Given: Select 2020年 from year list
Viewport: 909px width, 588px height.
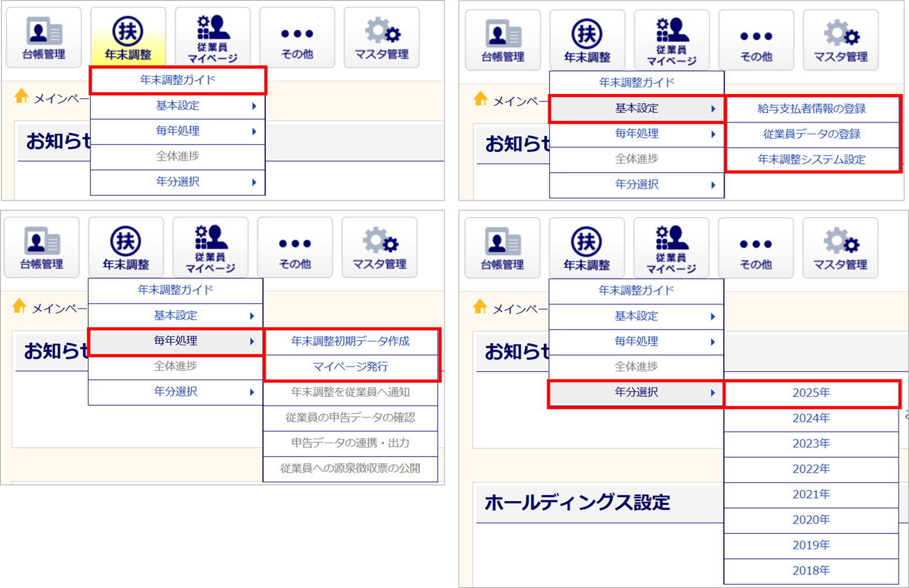Looking at the screenshot, I should click(811, 520).
